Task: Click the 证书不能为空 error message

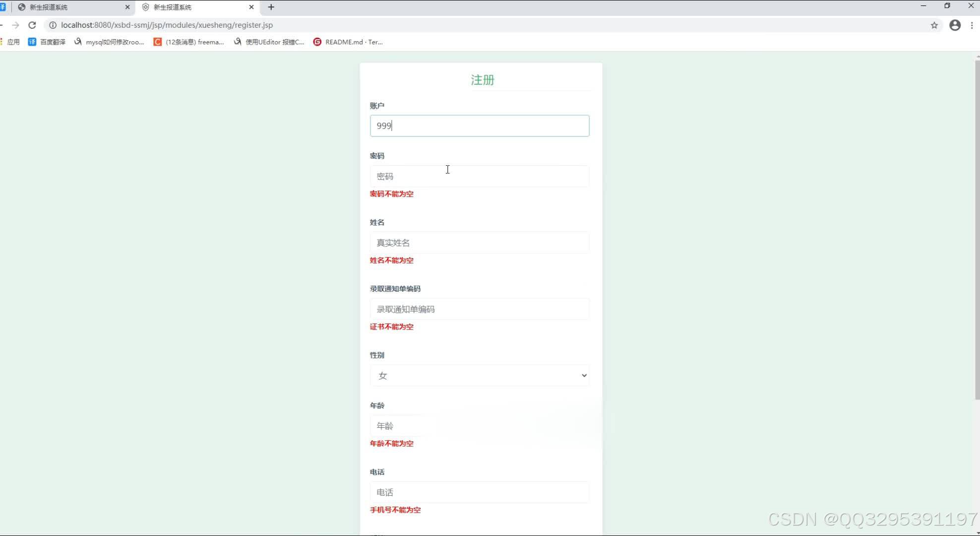Action: point(392,327)
